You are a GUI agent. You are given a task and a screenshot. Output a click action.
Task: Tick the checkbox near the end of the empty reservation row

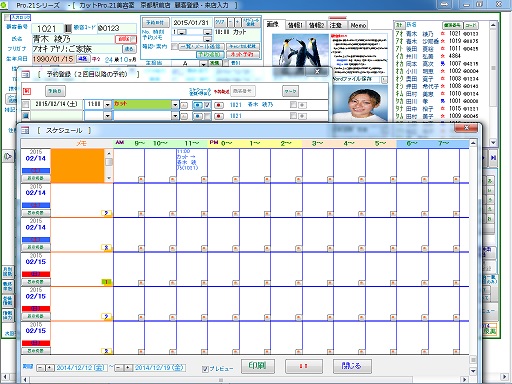pyautogui.click(x=293, y=116)
